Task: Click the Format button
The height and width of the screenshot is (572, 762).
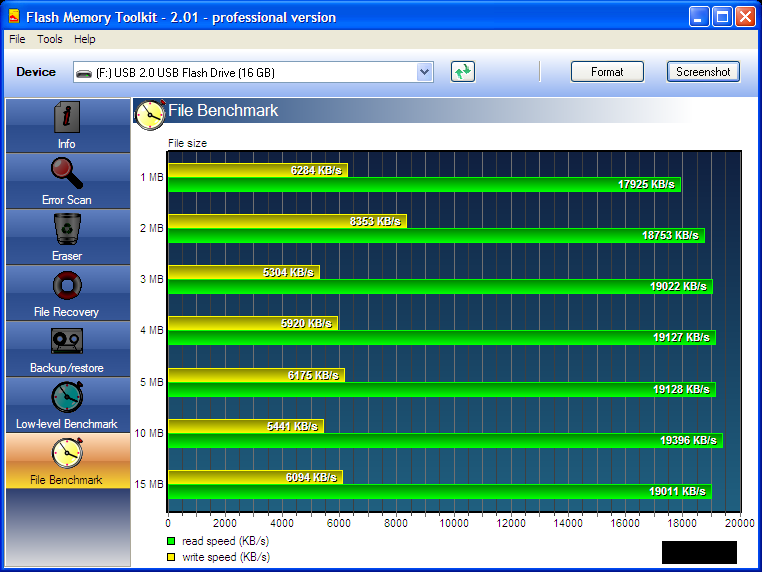Action: click(607, 72)
